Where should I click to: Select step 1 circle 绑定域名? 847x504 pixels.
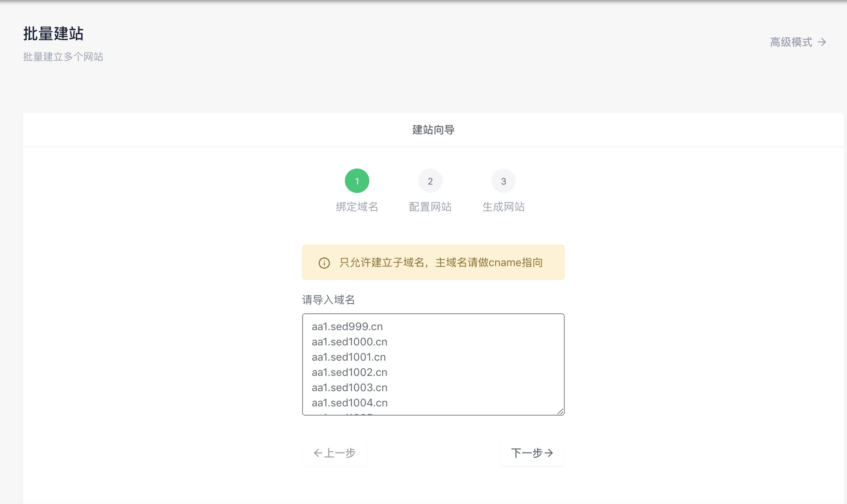[x=357, y=181]
